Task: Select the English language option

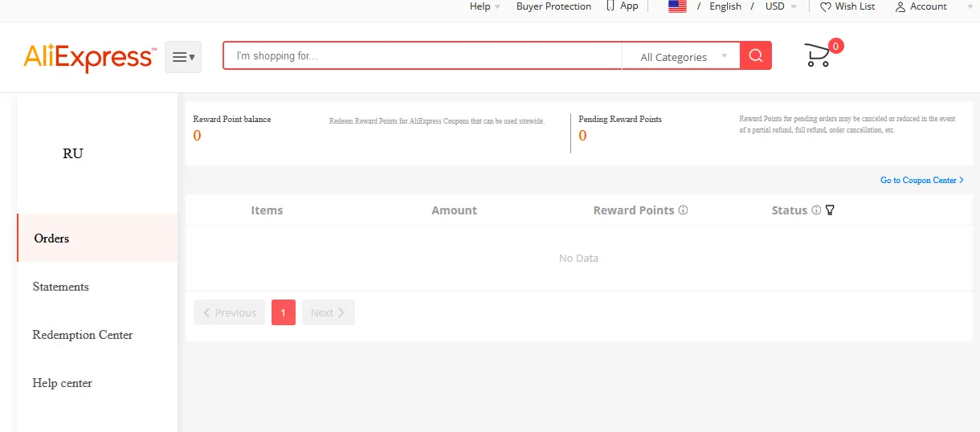Action: tap(725, 6)
